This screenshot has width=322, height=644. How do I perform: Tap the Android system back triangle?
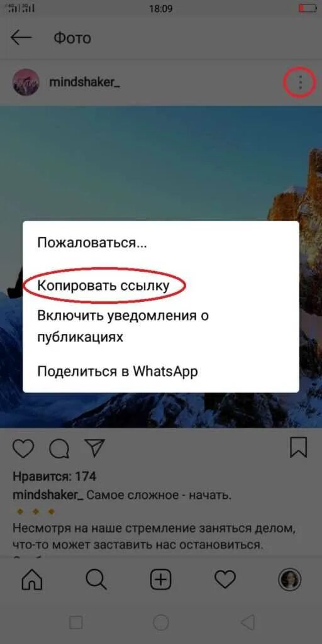click(x=248, y=623)
